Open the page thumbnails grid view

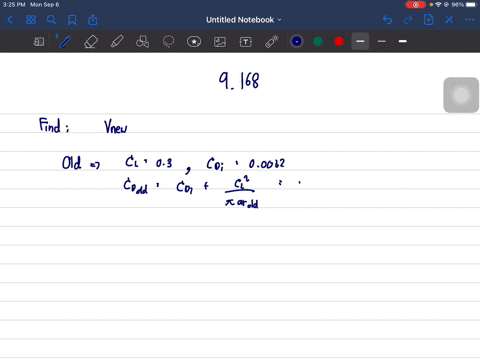click(31, 20)
